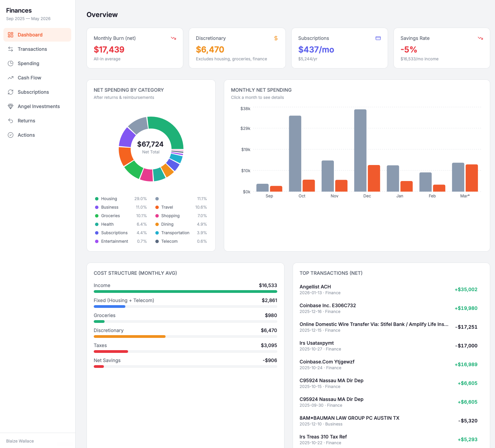Open the Angel Investments page
The image size is (495, 448).
click(x=37, y=106)
